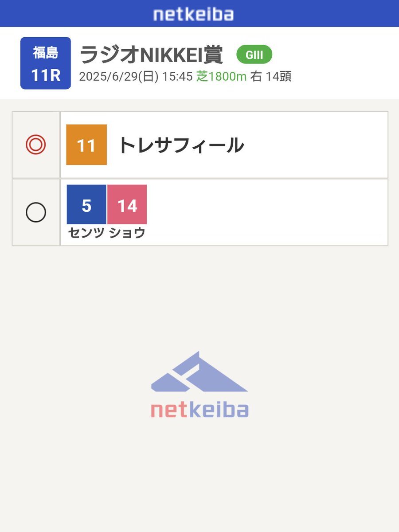Tap the netkeiba logo in the header
The width and height of the screenshot is (399, 532).
[x=193, y=14]
